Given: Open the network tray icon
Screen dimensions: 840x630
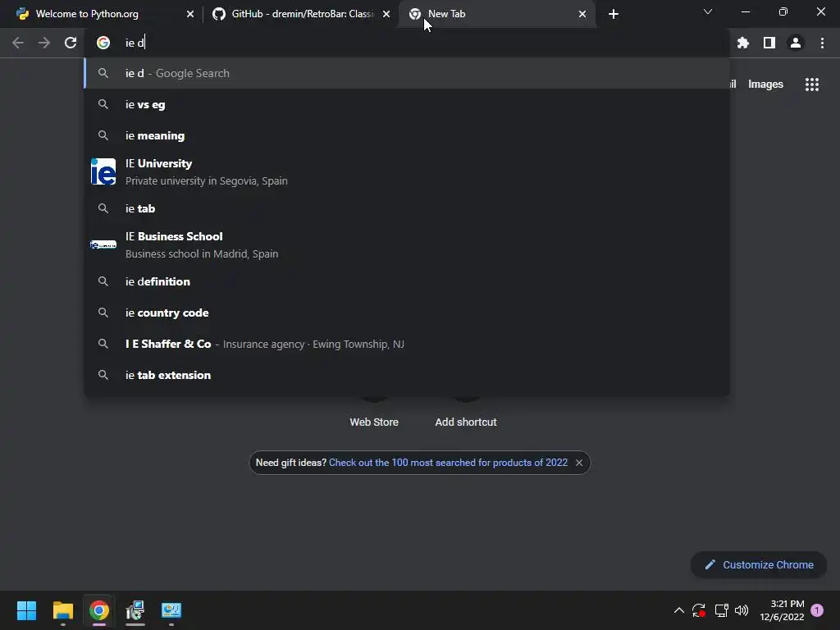Looking at the screenshot, I should tap(721, 610).
